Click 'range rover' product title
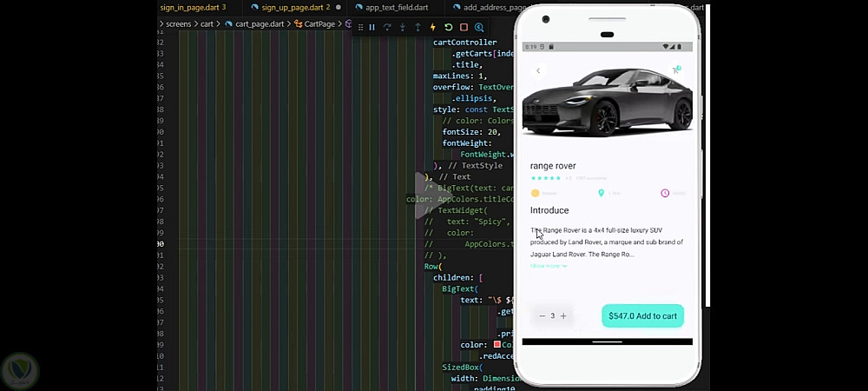This screenshot has width=868, height=391. coord(553,166)
